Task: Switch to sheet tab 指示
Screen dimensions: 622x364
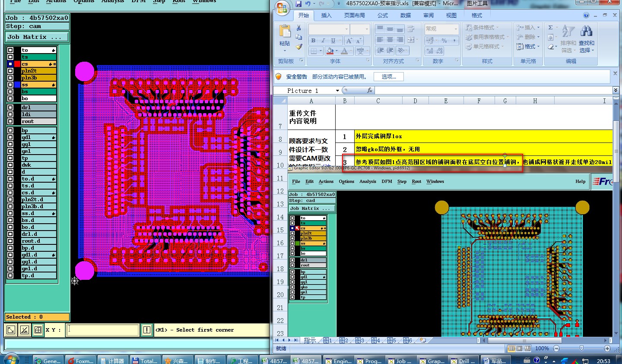Action: (310, 340)
